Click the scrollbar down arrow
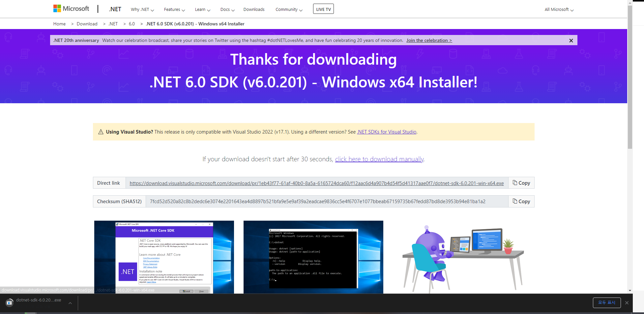This screenshot has width=644, height=314. coord(630,291)
